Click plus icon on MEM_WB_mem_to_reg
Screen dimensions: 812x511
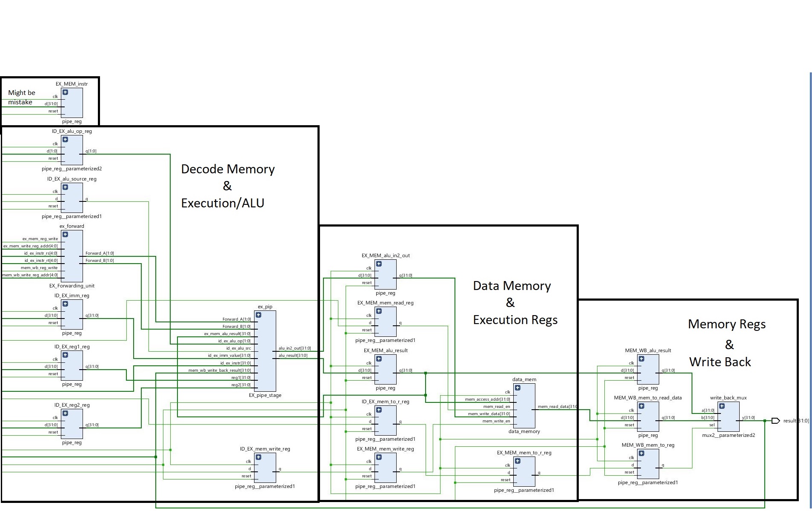coord(641,453)
